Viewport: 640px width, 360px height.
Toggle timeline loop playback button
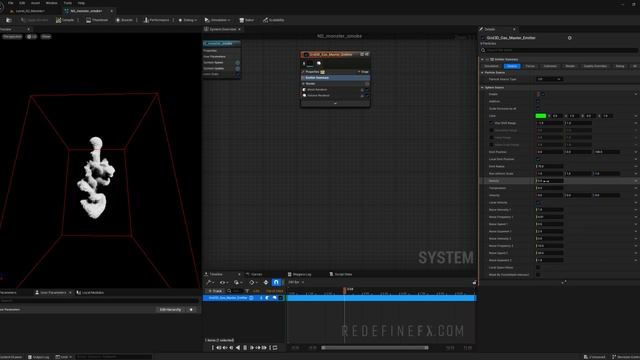[275, 348]
